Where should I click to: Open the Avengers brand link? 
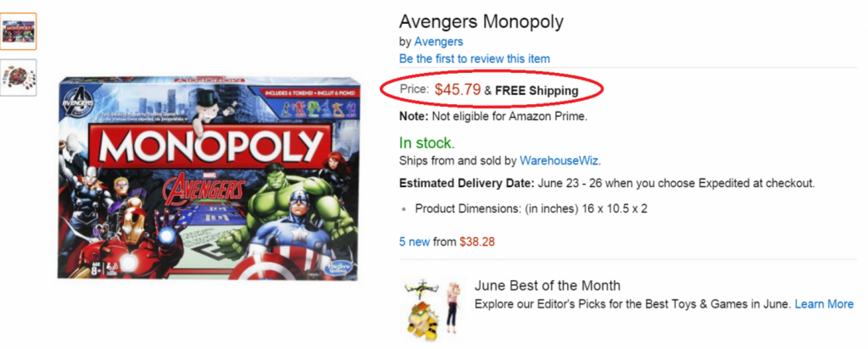pyautogui.click(x=438, y=42)
